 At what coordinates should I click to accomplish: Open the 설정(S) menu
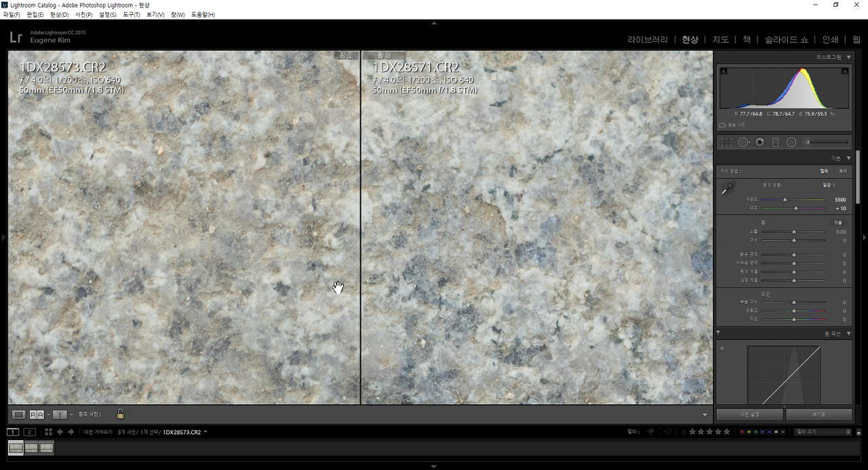coord(108,14)
